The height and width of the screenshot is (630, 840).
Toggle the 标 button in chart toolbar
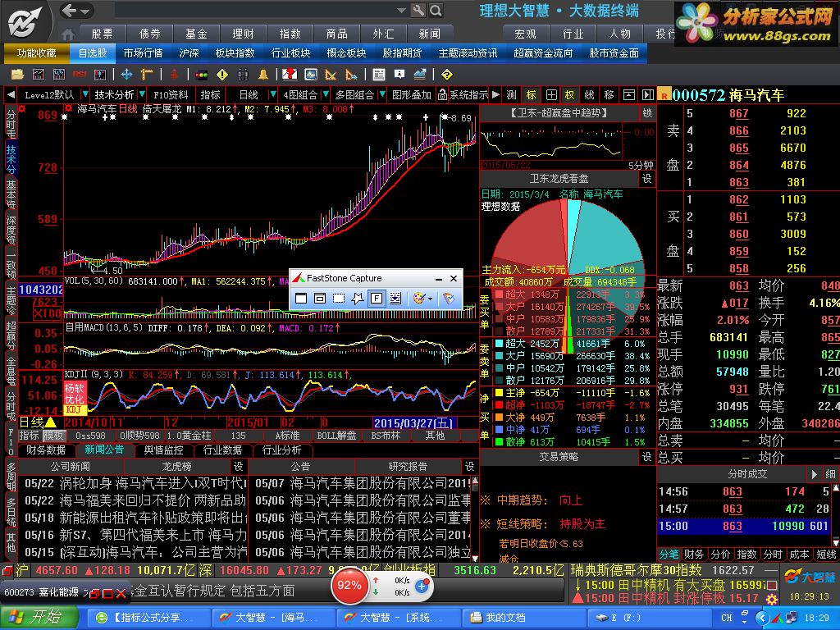(531, 95)
